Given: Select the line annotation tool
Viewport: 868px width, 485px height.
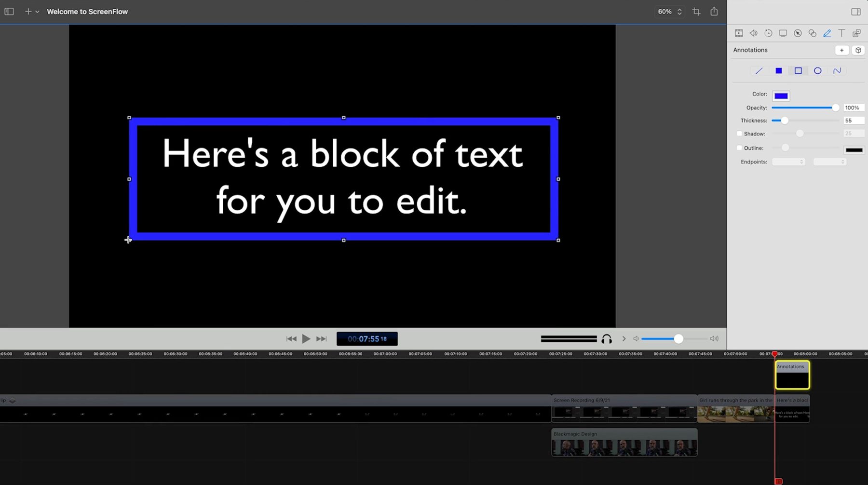Looking at the screenshot, I should (759, 70).
